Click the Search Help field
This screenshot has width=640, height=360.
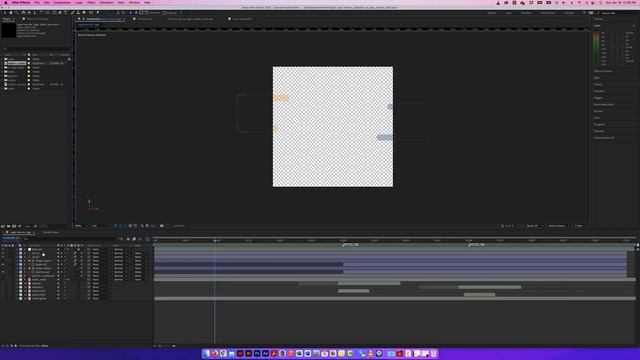pos(616,13)
